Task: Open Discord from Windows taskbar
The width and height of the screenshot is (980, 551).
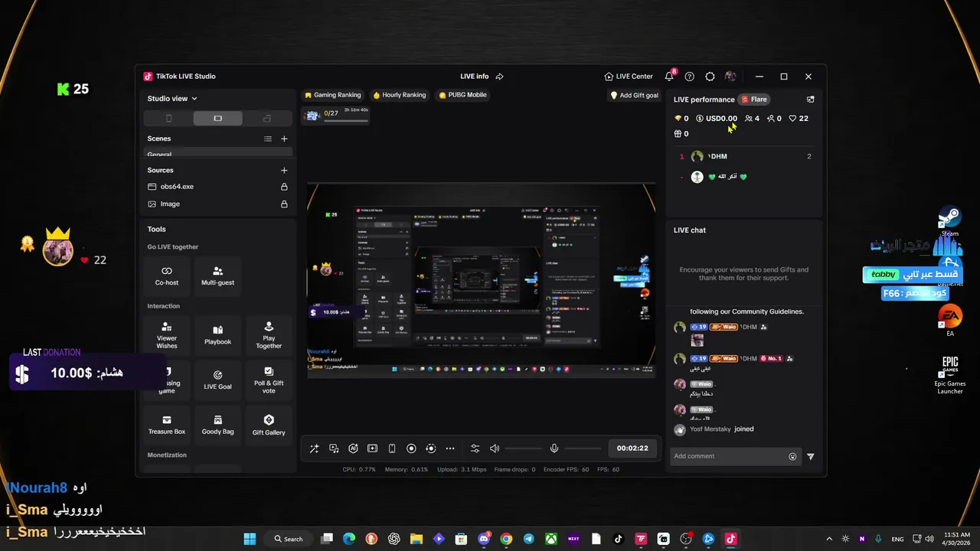Action: [484, 539]
